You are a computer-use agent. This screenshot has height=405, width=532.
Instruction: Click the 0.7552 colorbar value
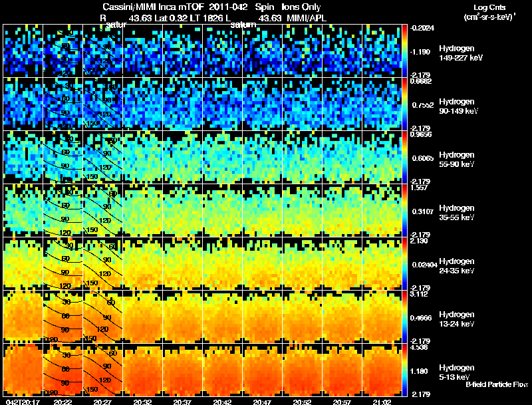[423, 105]
